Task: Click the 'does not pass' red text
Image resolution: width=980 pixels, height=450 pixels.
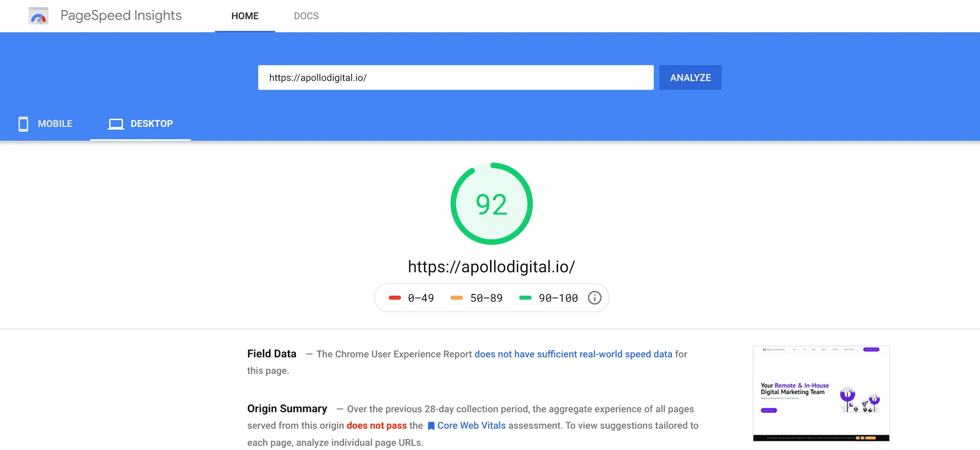Action: [x=377, y=426]
